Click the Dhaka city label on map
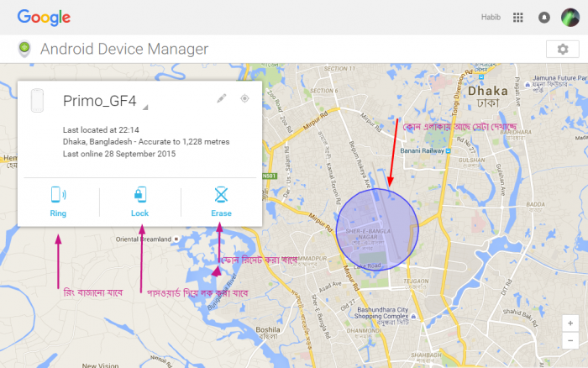 click(488, 91)
